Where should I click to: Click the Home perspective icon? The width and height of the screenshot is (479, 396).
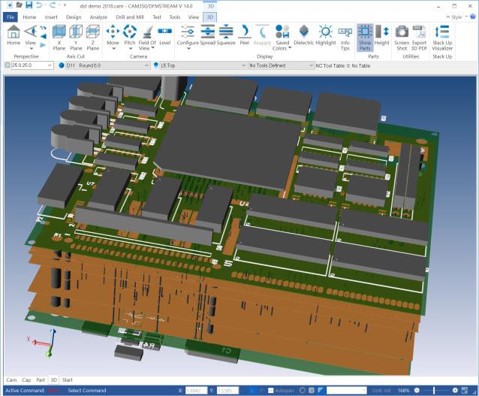[x=13, y=35]
